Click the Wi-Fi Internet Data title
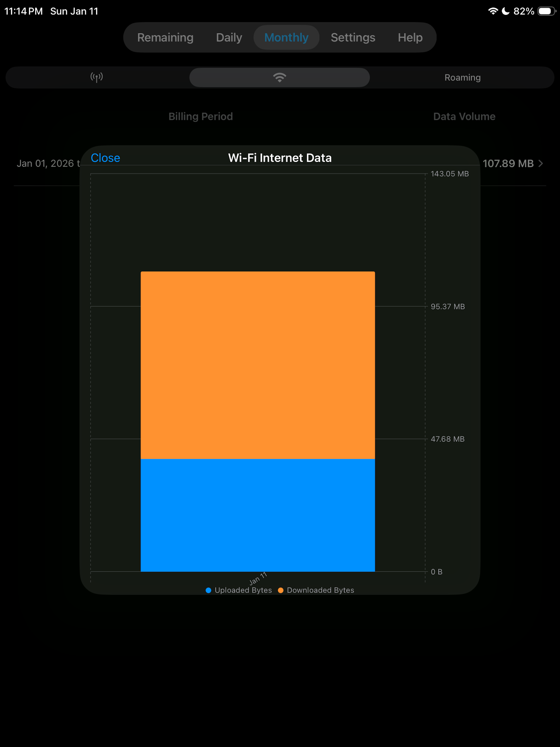This screenshot has width=560, height=747. (x=280, y=158)
